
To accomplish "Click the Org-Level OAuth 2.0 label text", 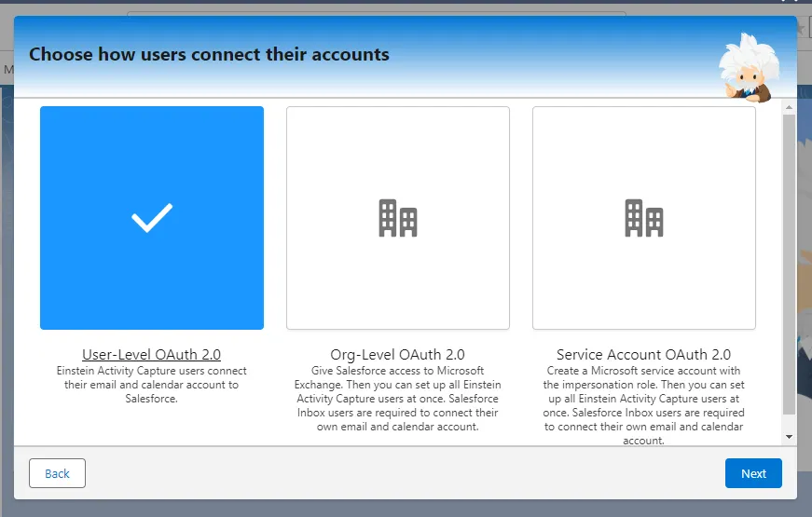I will coord(398,354).
